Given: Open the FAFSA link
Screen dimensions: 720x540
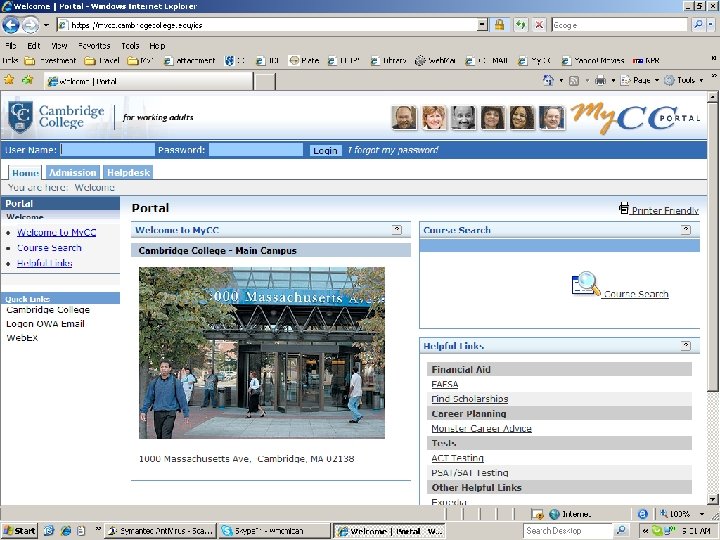Looking at the screenshot, I should point(444,384).
